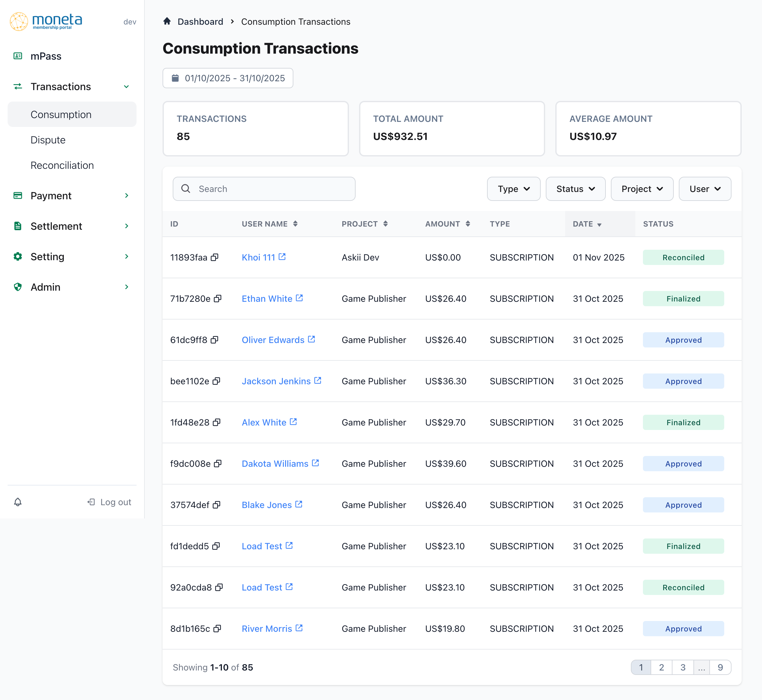This screenshot has width=762, height=700.
Task: Toggle sorting on the AMOUNT column
Action: point(468,223)
